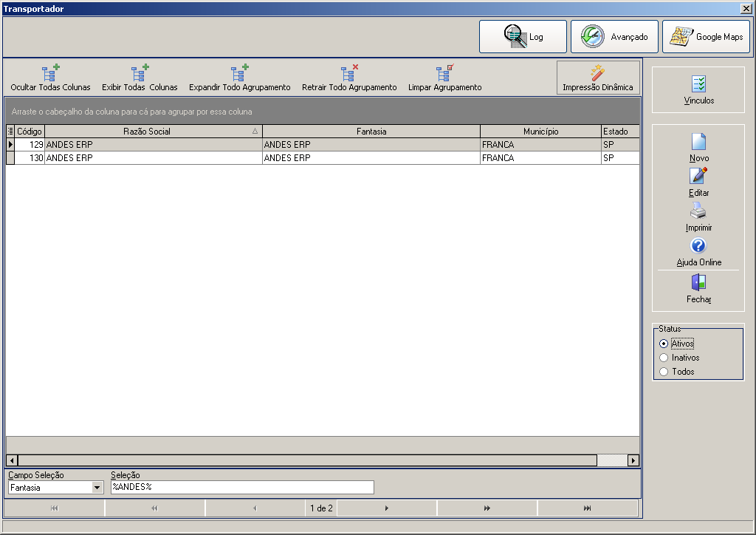Open Vínculos panel
Screen dimensions: 756x535
coord(698,90)
